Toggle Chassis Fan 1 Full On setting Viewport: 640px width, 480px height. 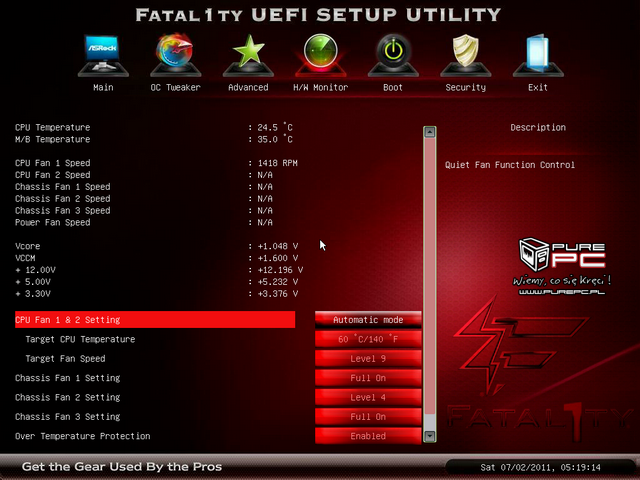pos(368,378)
